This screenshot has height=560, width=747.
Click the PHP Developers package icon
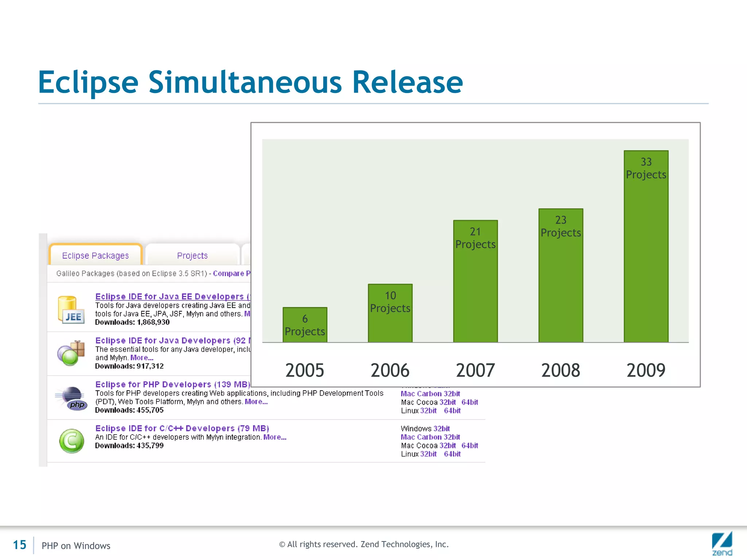pyautogui.click(x=71, y=398)
